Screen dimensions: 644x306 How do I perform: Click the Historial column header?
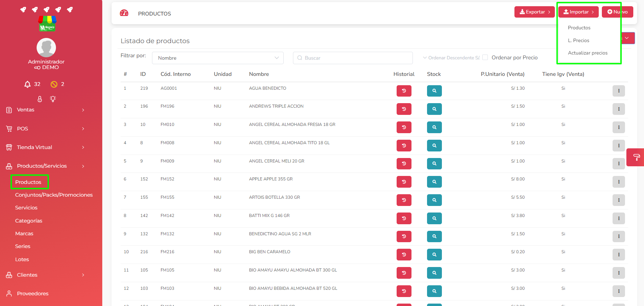pyautogui.click(x=404, y=74)
